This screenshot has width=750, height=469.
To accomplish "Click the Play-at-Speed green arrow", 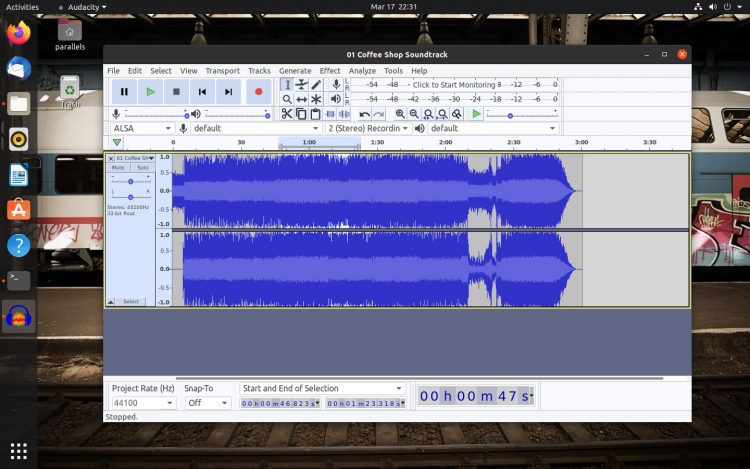I will tap(476, 114).
